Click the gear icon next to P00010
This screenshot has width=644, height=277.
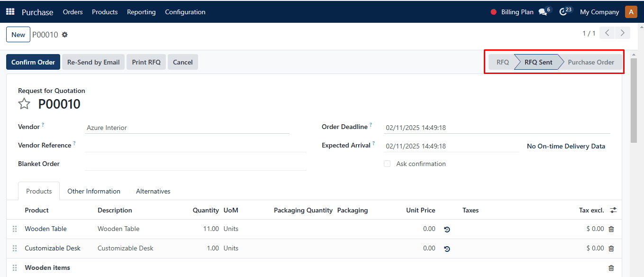(65, 35)
